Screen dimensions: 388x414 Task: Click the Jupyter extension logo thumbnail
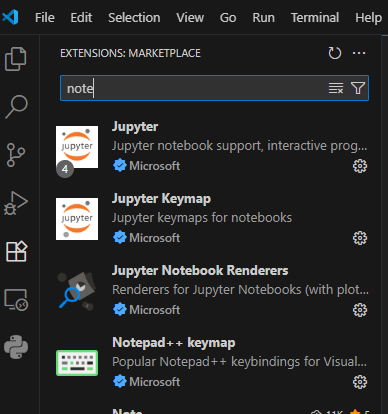click(77, 147)
